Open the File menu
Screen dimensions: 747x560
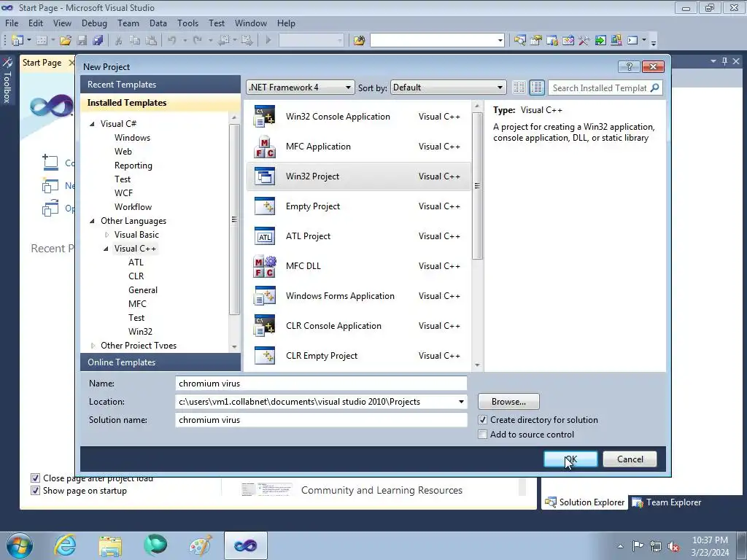(x=12, y=23)
